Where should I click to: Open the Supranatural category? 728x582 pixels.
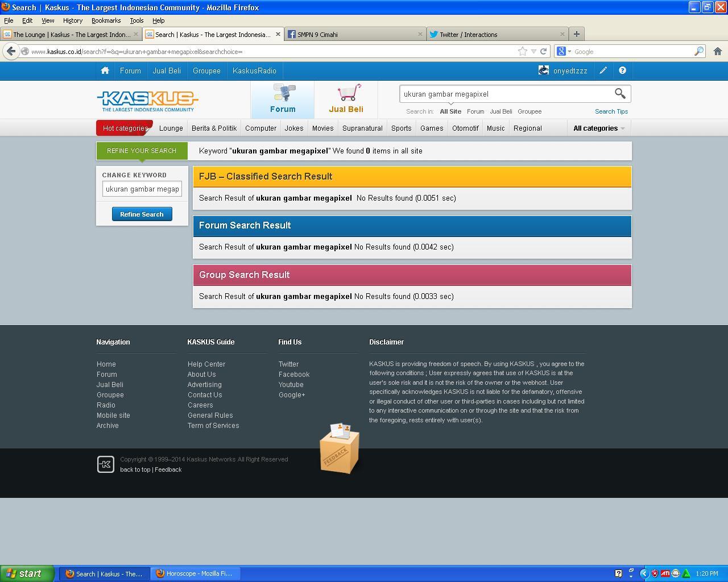pos(362,128)
